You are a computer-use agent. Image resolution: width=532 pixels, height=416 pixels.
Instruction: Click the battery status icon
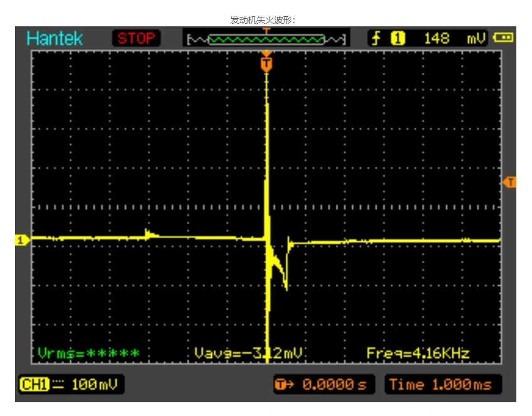click(503, 38)
